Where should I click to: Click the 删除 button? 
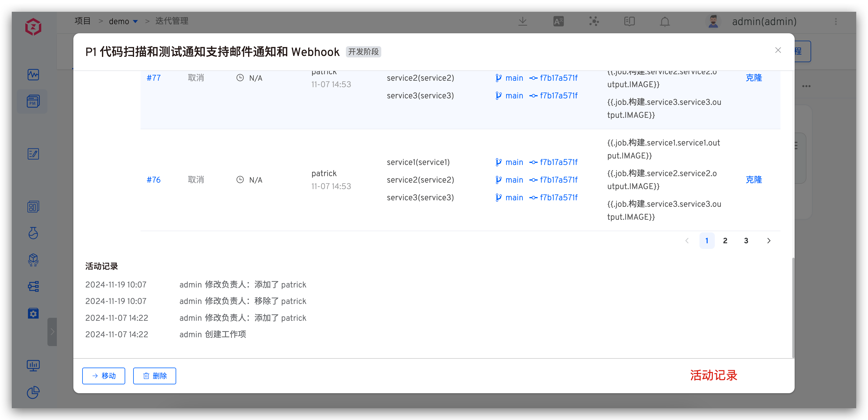[155, 376]
